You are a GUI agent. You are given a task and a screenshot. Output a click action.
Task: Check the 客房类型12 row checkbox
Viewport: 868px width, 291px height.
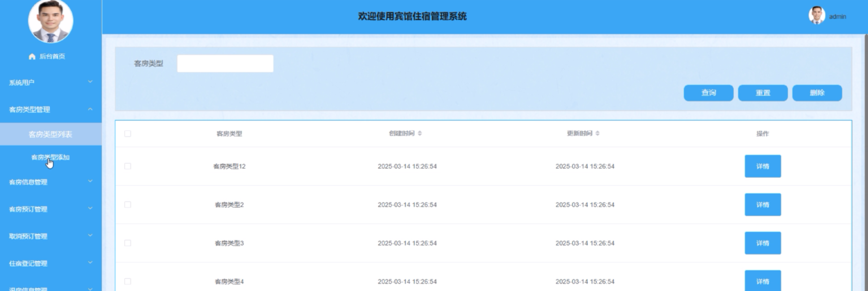click(x=128, y=166)
